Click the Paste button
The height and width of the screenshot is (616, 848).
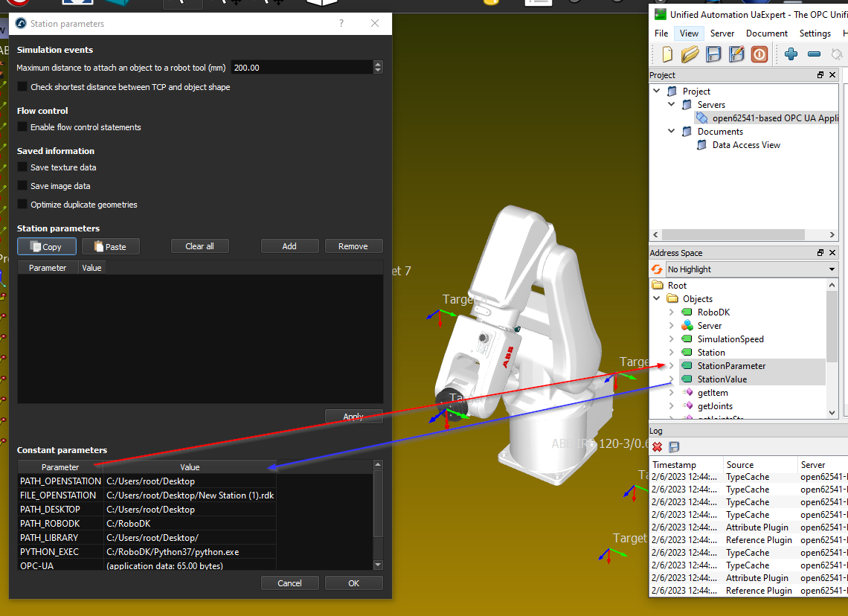point(111,246)
